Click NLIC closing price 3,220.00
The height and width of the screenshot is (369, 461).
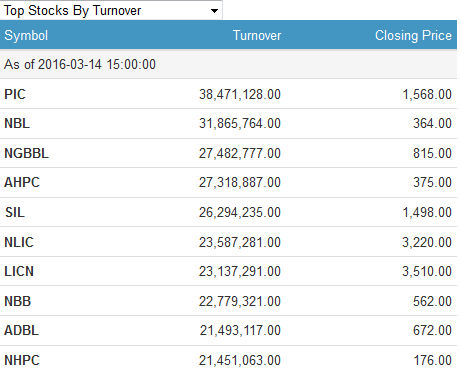pyautogui.click(x=427, y=242)
